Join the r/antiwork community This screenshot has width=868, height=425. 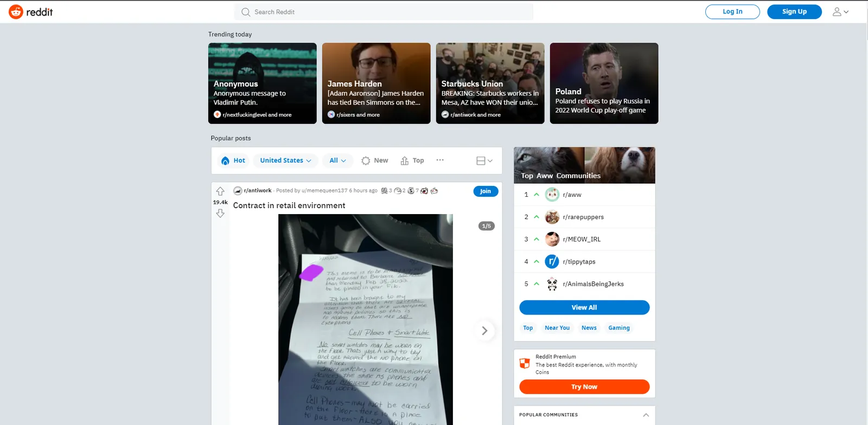[486, 191]
